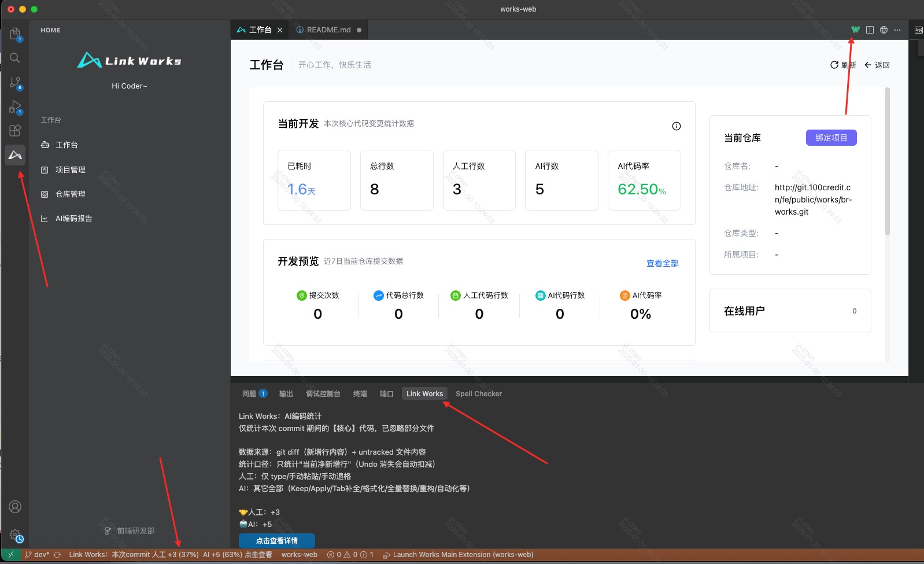Click the 刷新 refresh button
The width and height of the screenshot is (924, 564).
(x=843, y=65)
